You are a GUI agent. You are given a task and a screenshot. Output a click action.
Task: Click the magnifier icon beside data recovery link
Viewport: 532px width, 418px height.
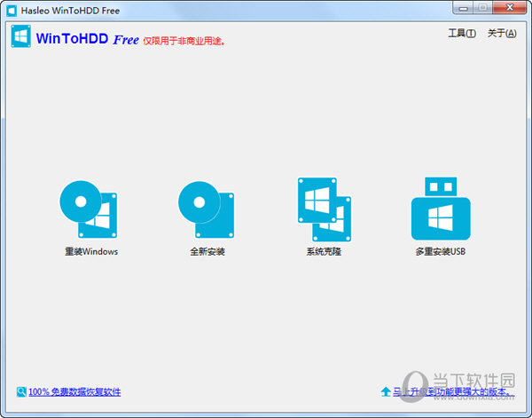point(21,392)
